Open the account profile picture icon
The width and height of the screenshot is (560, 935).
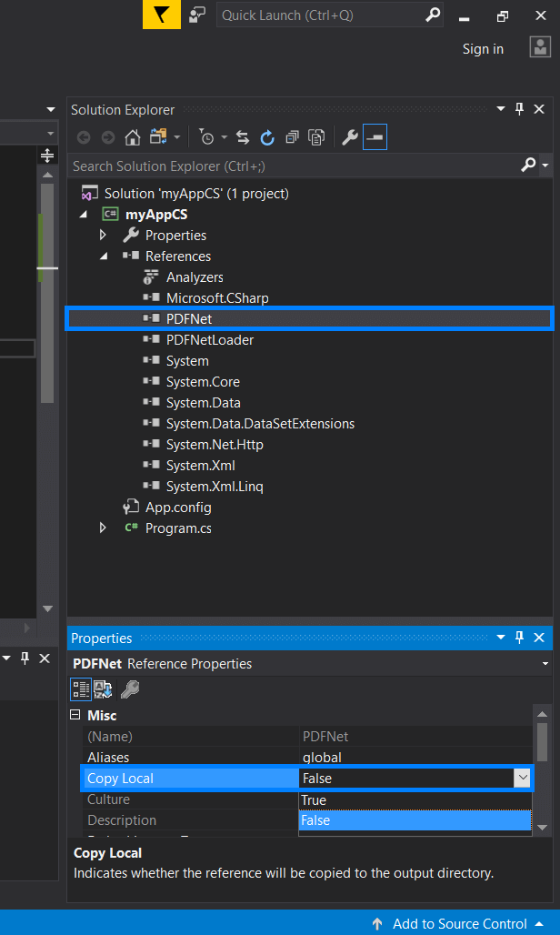pyautogui.click(x=540, y=47)
